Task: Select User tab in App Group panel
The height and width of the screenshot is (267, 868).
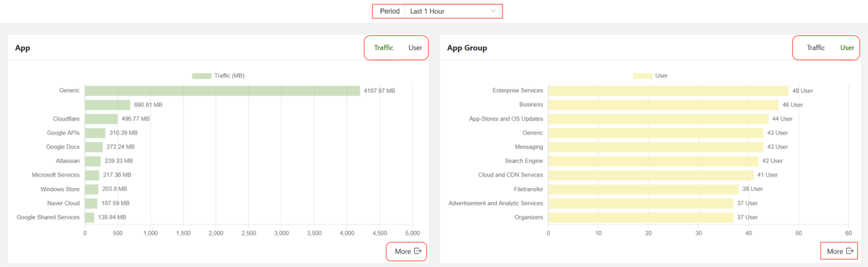Action: pos(847,48)
